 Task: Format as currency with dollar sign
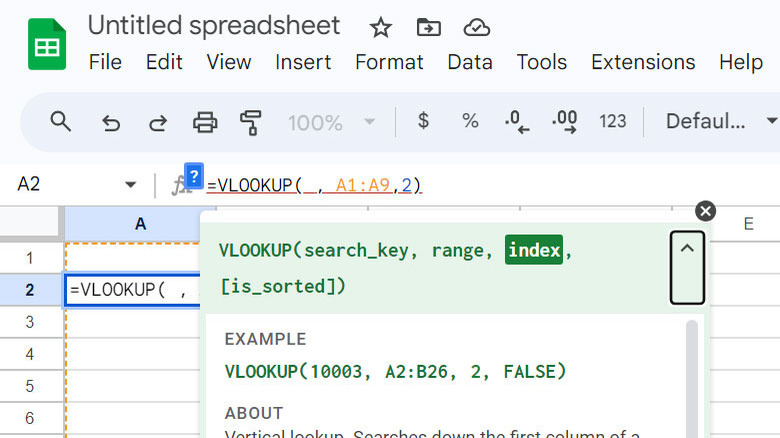[x=423, y=122]
